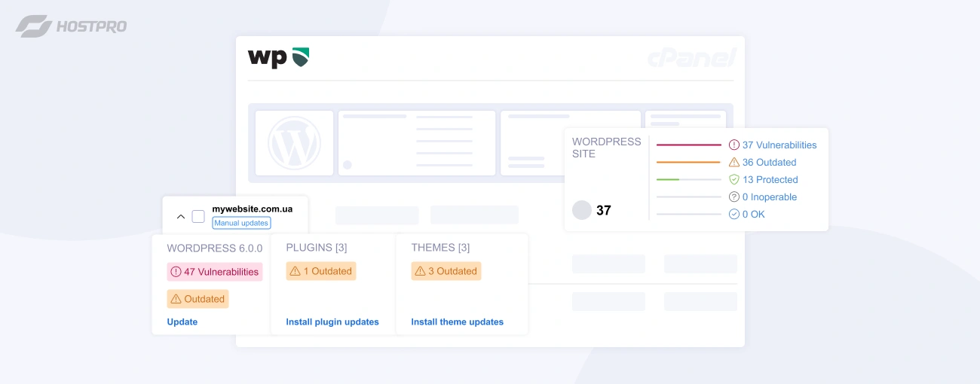The width and height of the screenshot is (980, 384).
Task: Click the question mark icon beside 0 Inoperable
Action: click(x=734, y=197)
